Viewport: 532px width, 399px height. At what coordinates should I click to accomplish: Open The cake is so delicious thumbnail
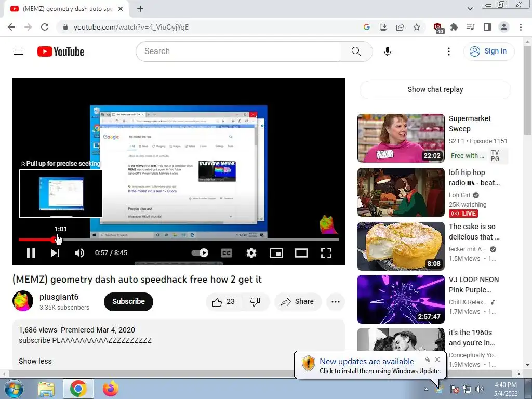tap(401, 246)
